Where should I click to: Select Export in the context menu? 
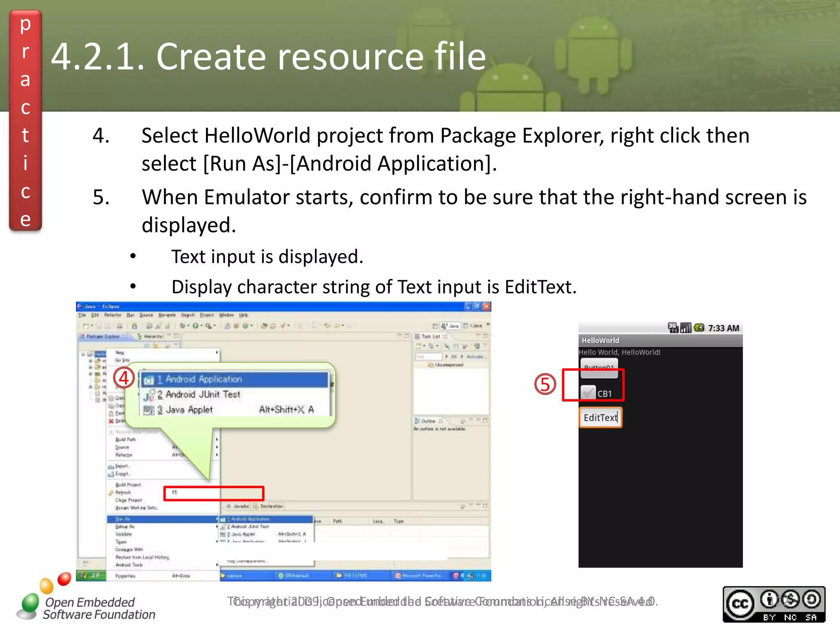162,474
